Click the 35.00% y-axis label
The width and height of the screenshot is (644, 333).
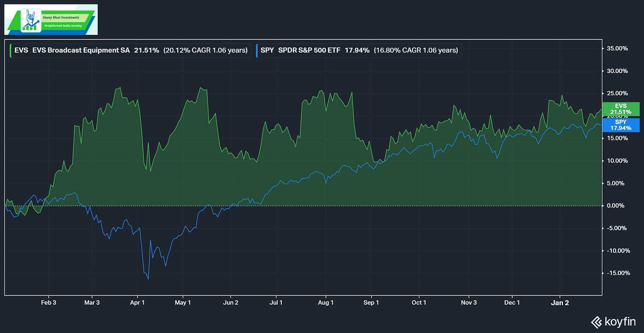[618, 48]
